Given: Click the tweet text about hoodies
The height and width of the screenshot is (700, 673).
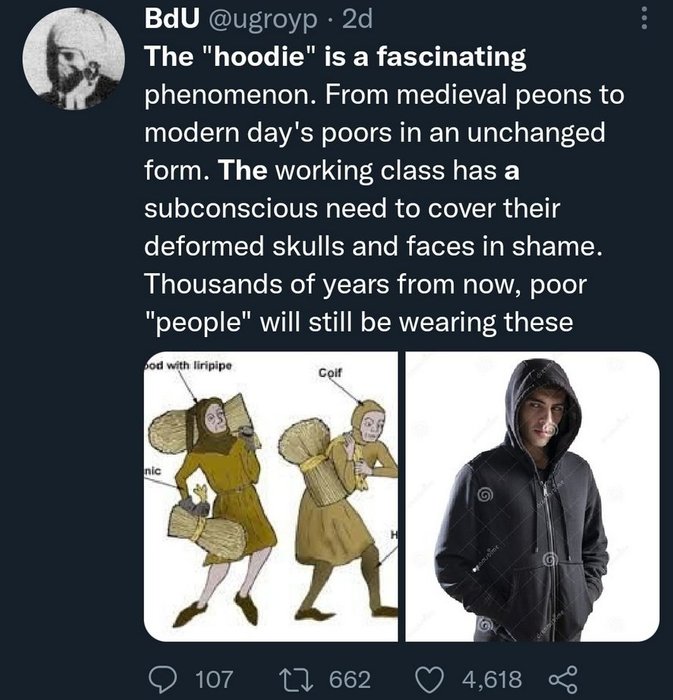Looking at the screenshot, I should [x=384, y=189].
